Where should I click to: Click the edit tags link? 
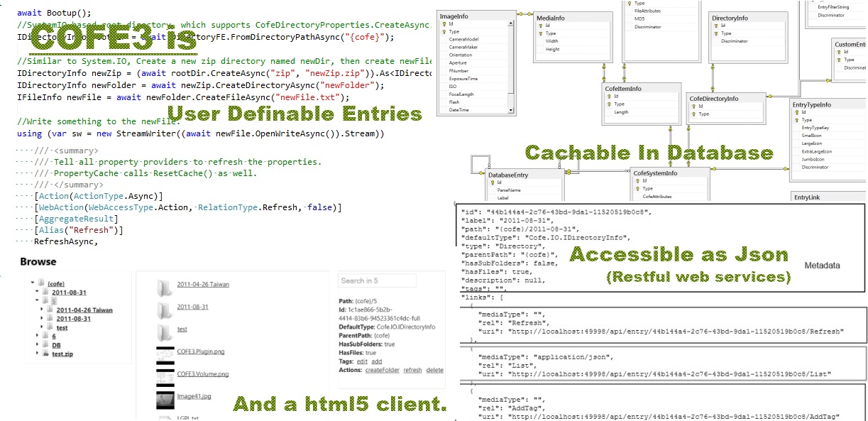[362, 362]
